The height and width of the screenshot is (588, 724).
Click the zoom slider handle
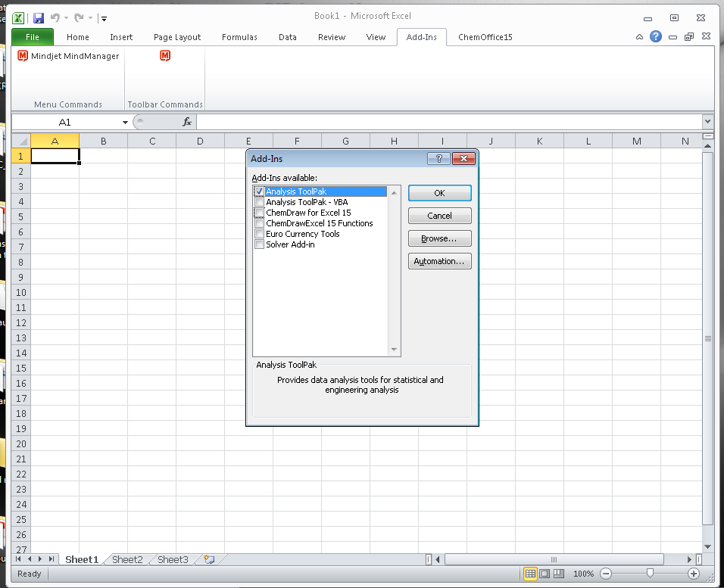click(650, 574)
